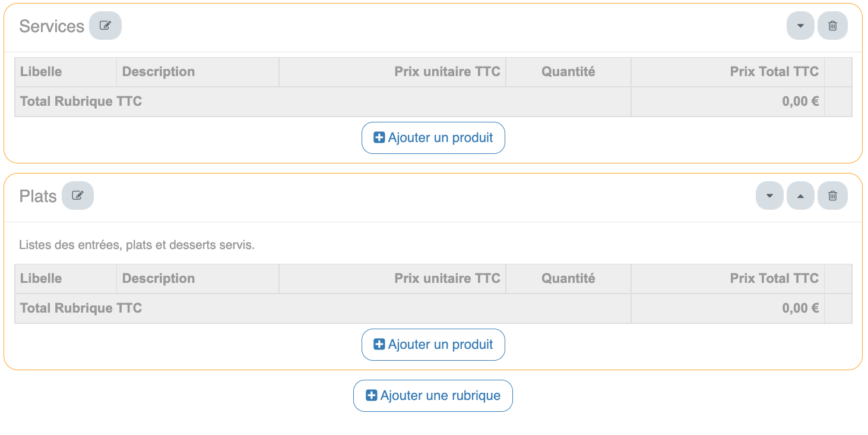
Task: Add a product to Plats section
Action: [433, 345]
